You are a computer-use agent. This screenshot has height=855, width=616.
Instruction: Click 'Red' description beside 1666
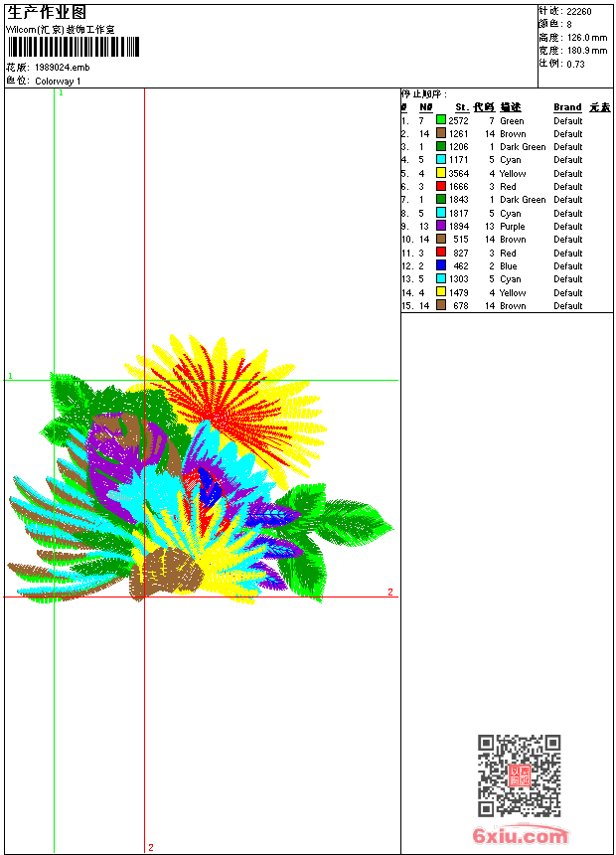tap(508, 187)
